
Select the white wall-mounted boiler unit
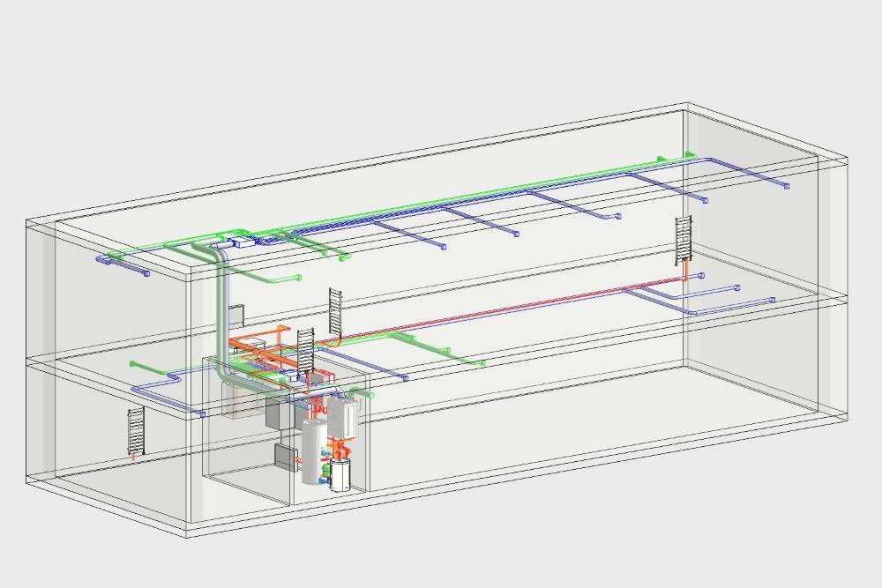(347, 416)
